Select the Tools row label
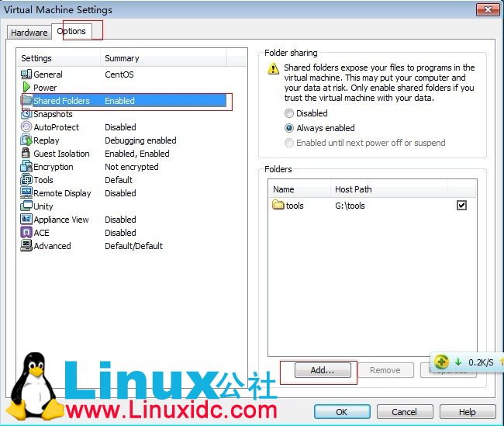 pyautogui.click(x=43, y=180)
